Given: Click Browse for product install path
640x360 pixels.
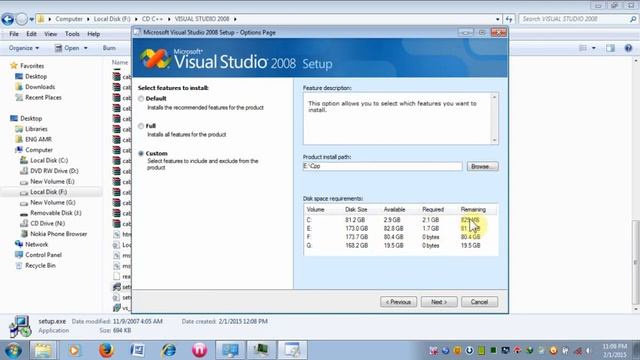Looking at the screenshot, I should tap(482, 167).
